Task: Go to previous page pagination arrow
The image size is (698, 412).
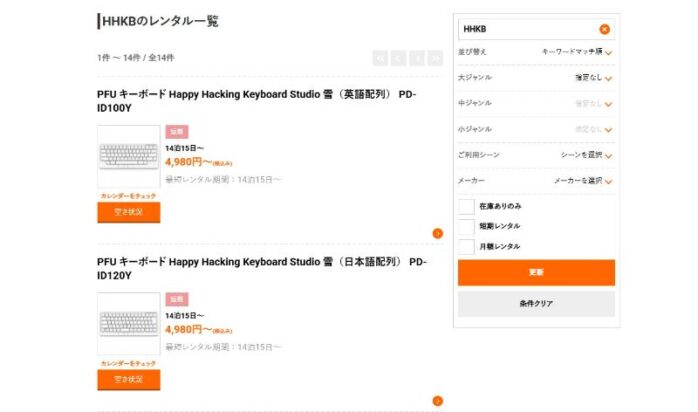Action: click(x=398, y=58)
